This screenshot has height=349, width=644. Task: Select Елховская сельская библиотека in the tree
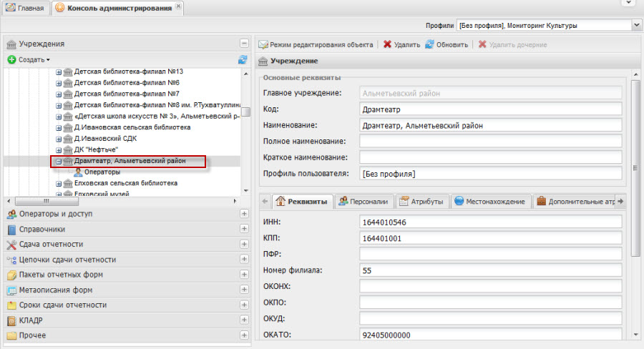[x=125, y=184]
